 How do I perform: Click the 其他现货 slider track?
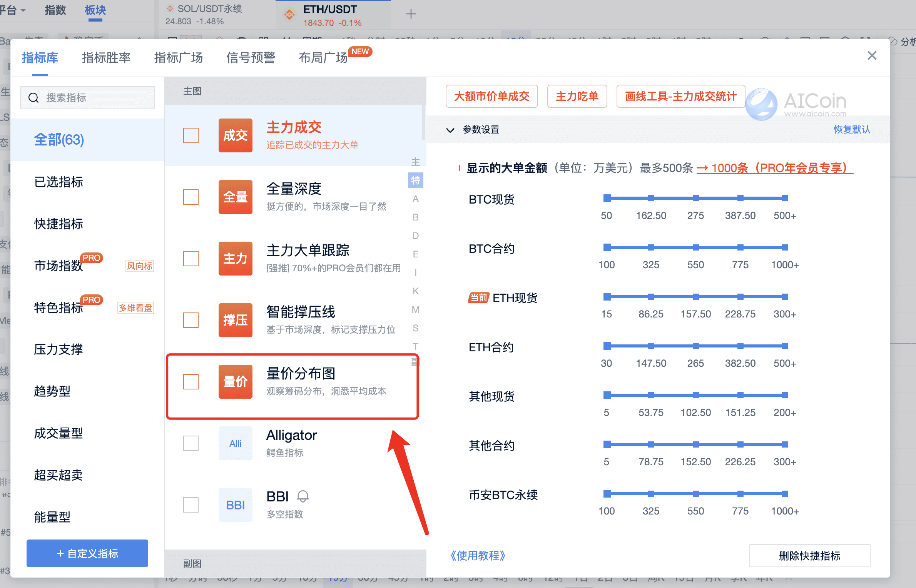695,395
